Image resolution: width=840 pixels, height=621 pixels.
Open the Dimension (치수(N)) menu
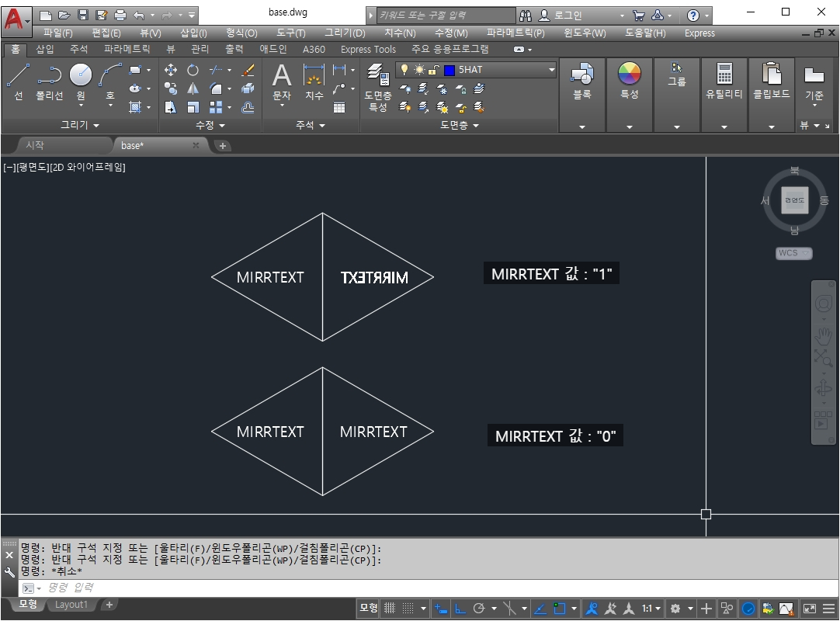pos(400,33)
